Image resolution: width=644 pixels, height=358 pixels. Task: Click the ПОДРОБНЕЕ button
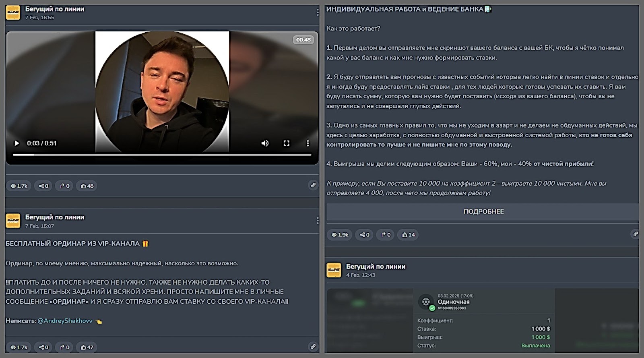[x=483, y=212]
